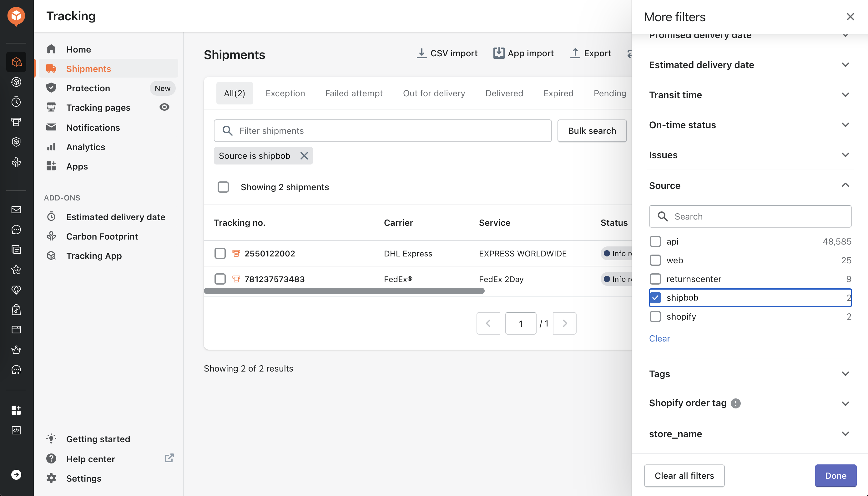Viewport: 868px width, 496px height.
Task: Click the Carbon Footprint leaf icon
Action: 52,236
